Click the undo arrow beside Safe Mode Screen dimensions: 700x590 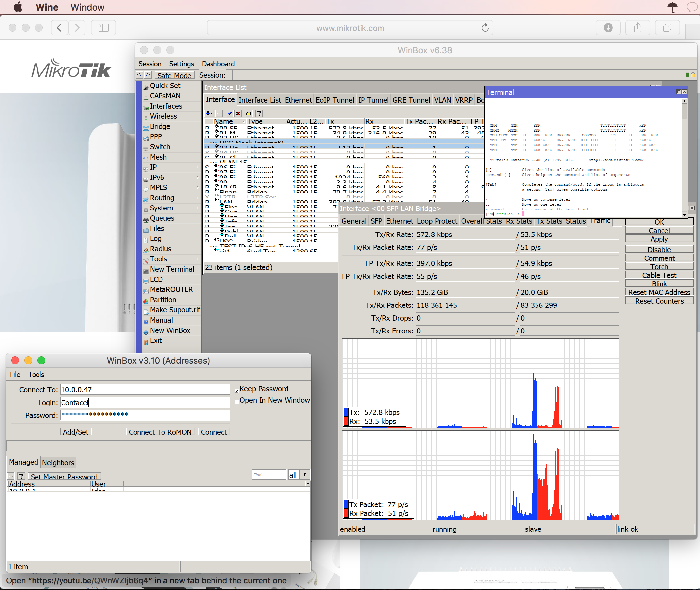point(139,75)
